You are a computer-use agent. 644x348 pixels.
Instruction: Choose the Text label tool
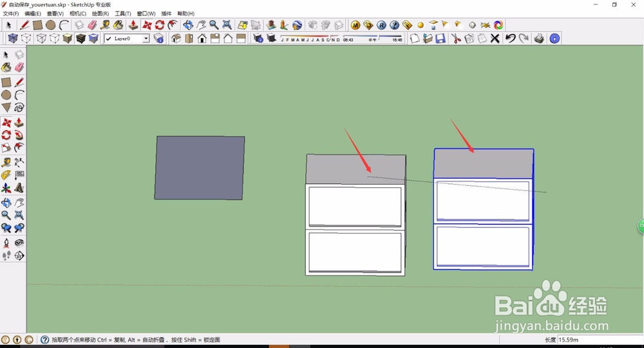click(19, 175)
